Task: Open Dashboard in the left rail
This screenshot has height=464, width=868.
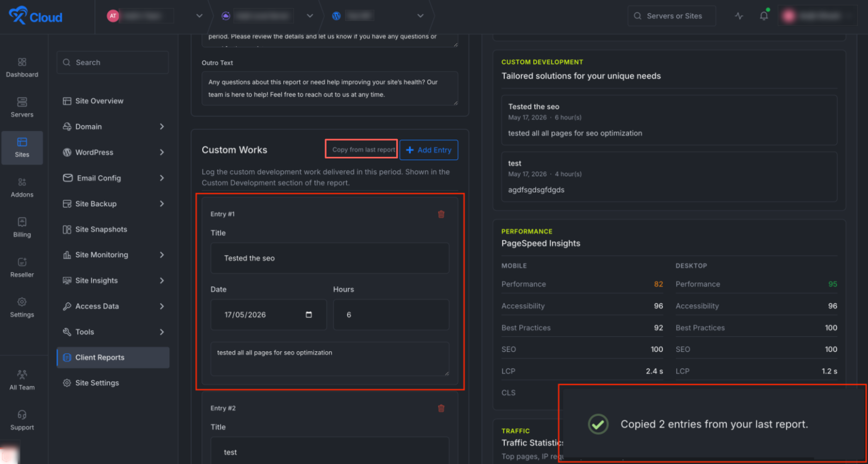Action: (22, 68)
